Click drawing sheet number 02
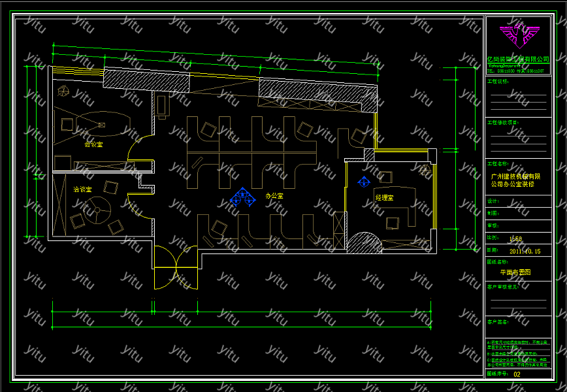The image size is (567, 392). (517, 374)
